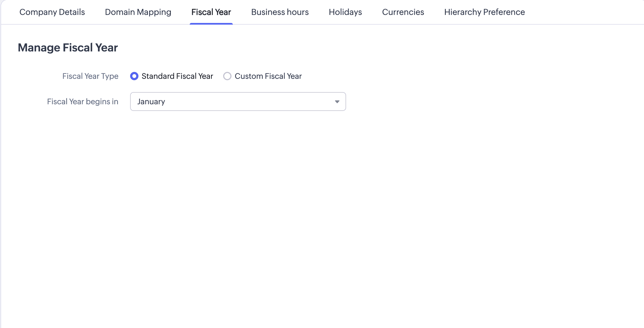Open the Holidays tab

coord(345,12)
